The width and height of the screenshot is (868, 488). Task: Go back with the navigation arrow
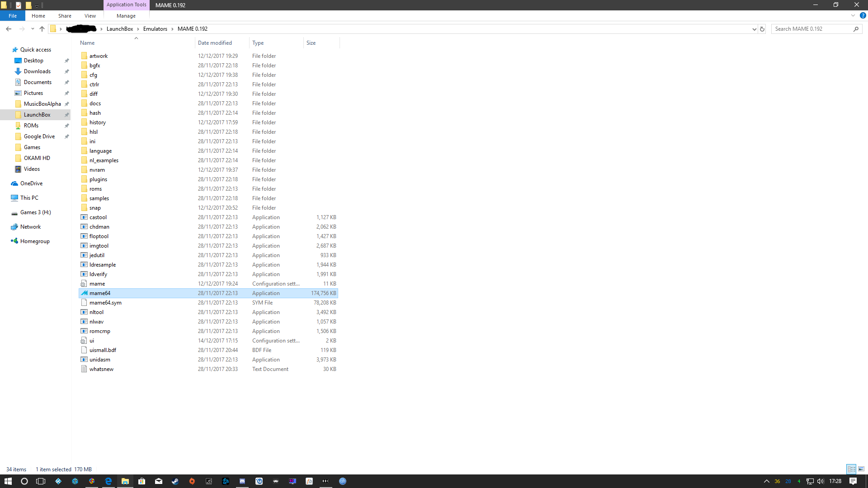[9, 29]
